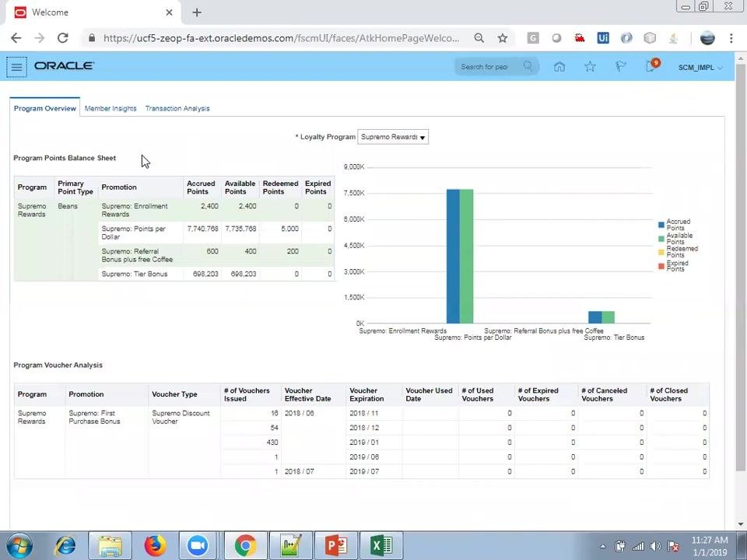Image resolution: width=747 pixels, height=560 pixels.
Task: Open Notepad++ from taskbar
Action: (x=291, y=546)
